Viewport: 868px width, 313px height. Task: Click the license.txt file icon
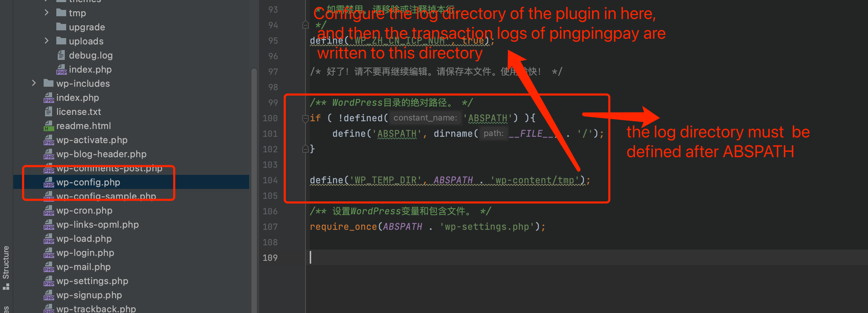tap(49, 112)
